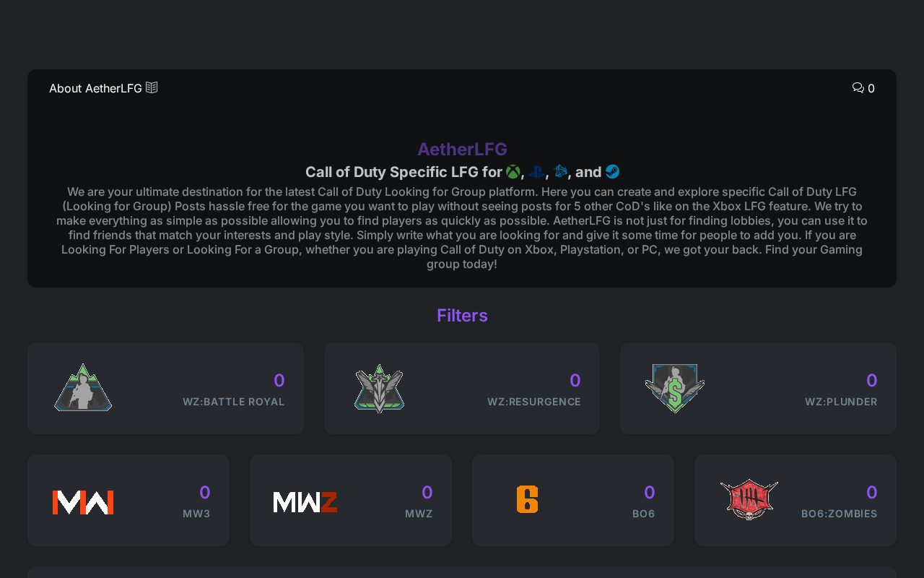Click the orange BO6 logo
924x578 pixels.
528,499
